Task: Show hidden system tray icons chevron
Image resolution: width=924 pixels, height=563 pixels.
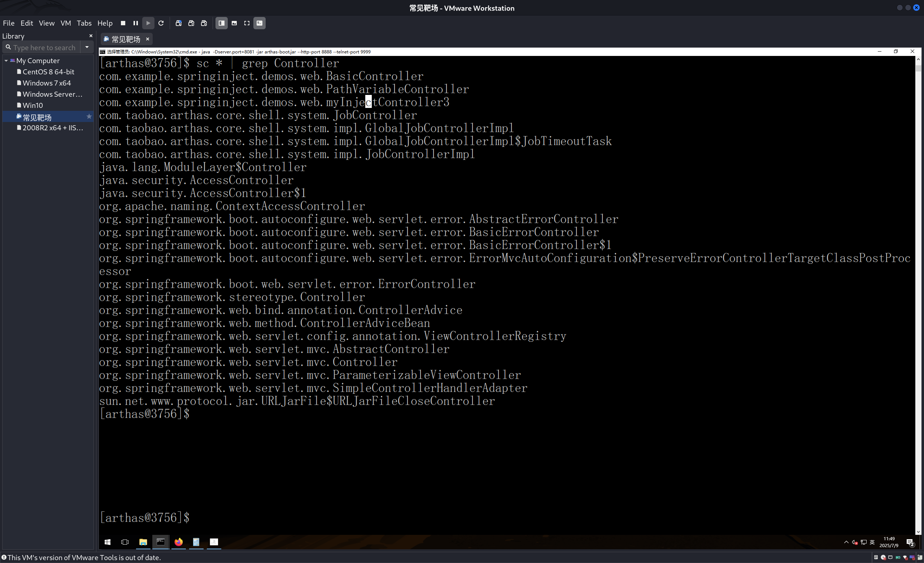Action: tap(846, 542)
